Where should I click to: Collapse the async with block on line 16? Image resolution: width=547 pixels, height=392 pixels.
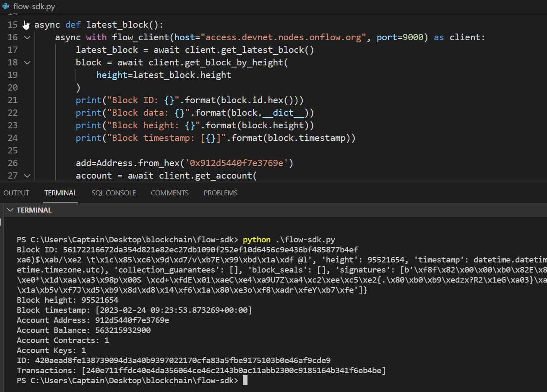(x=27, y=37)
